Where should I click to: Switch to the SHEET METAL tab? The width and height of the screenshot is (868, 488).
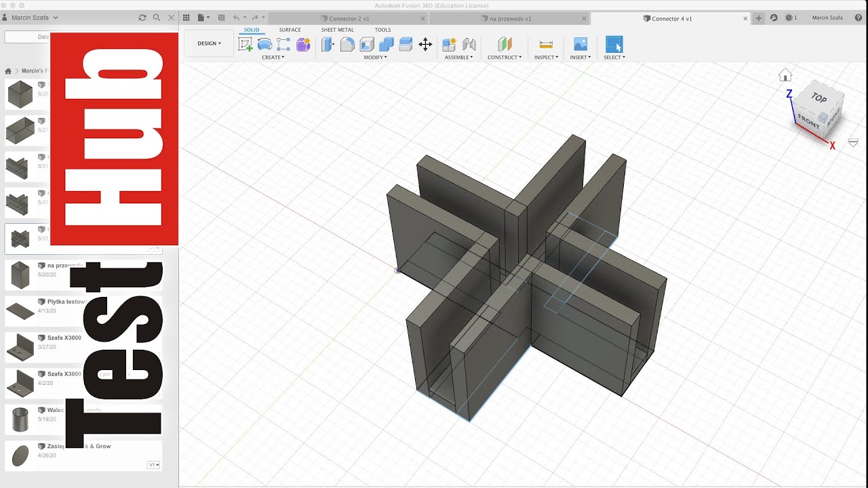pos(338,30)
